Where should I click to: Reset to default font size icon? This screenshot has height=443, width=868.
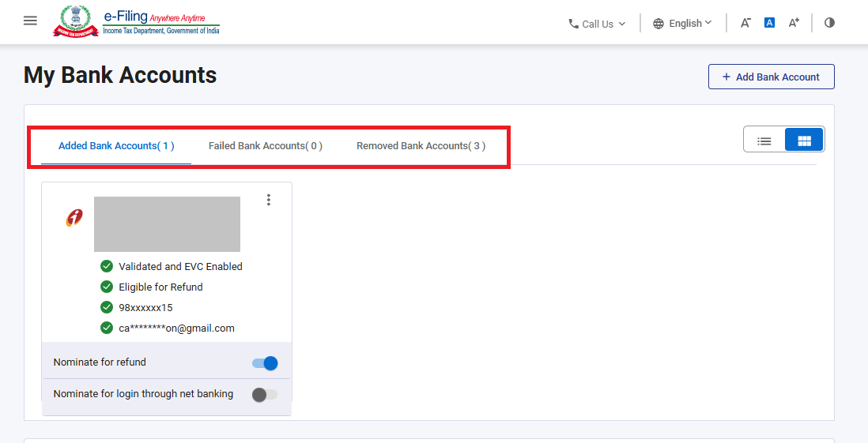point(769,23)
